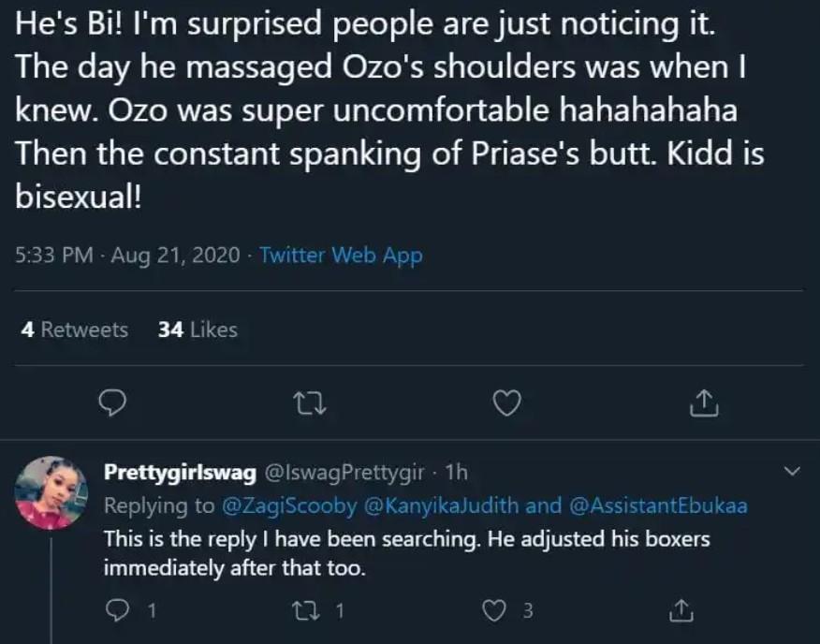The image size is (820, 644).
Task: Open the Twitter Web App link
Action: [x=341, y=255]
